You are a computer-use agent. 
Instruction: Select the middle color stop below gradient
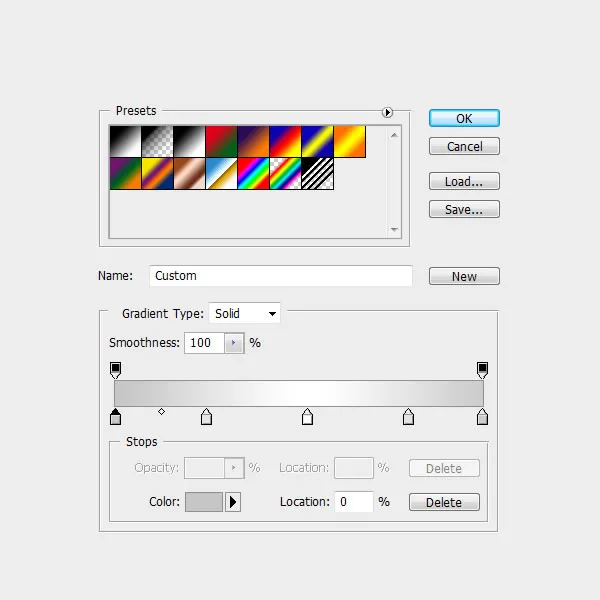coord(307,417)
